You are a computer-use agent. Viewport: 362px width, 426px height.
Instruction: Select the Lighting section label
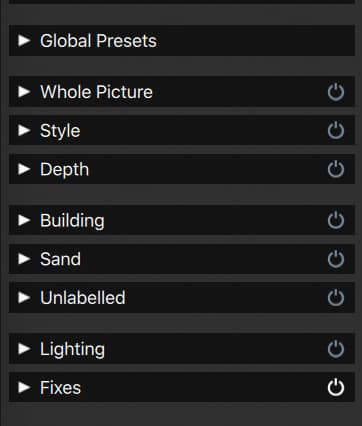point(72,350)
